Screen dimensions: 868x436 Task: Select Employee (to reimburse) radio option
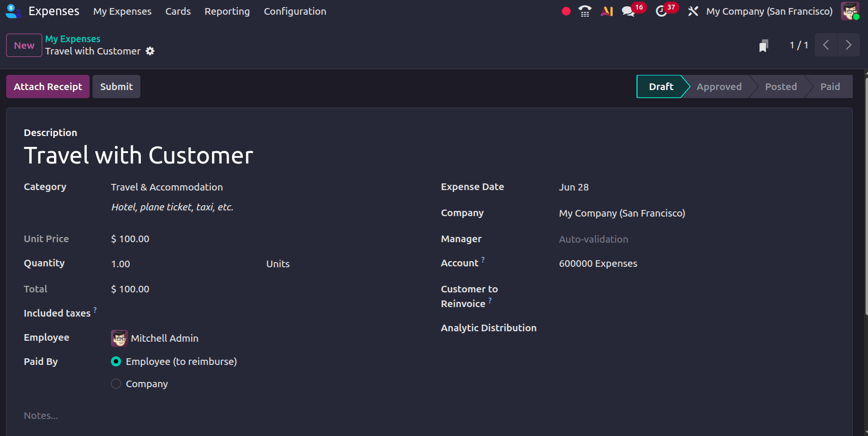(116, 362)
